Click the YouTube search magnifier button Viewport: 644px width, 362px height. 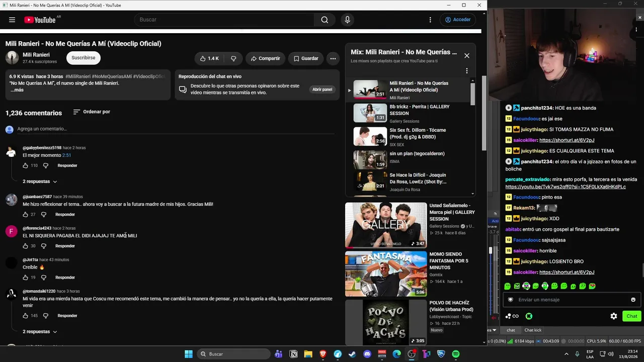point(325,20)
